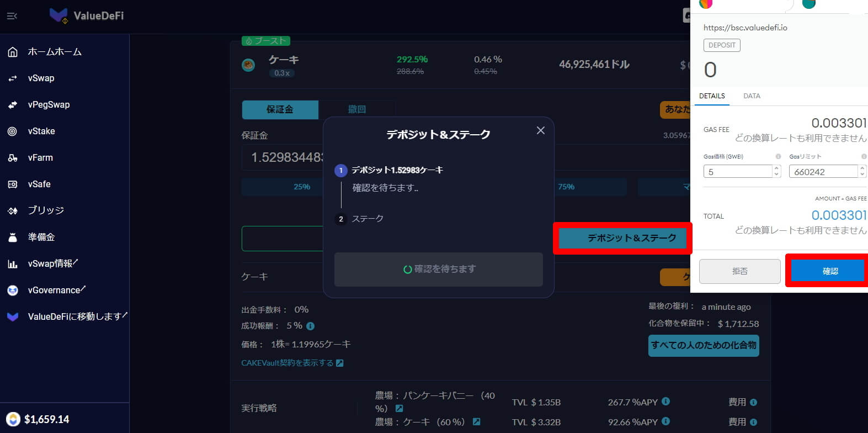Screen dimensions: 868x433
Task: Select the 撤回 withdraw tab
Action: (x=357, y=109)
